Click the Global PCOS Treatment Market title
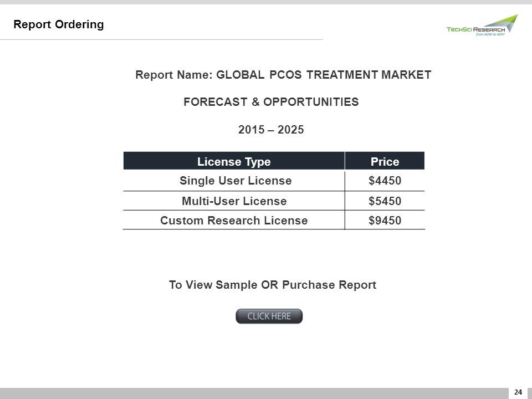This screenshot has width=532, height=399. point(324,75)
